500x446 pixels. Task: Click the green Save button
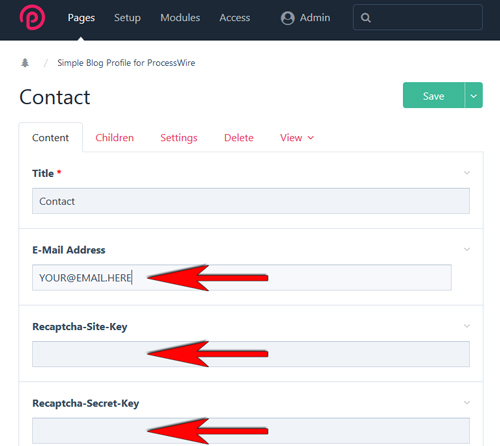coord(433,96)
